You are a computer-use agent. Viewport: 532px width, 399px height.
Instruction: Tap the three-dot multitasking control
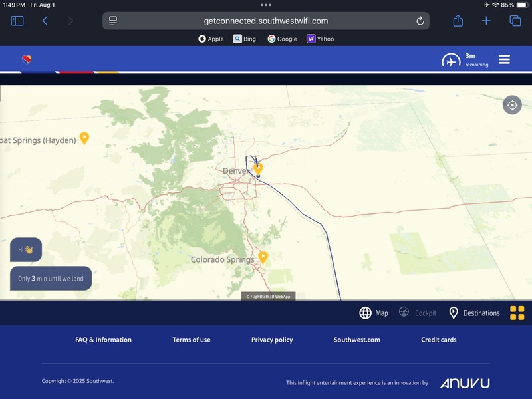point(266,5)
